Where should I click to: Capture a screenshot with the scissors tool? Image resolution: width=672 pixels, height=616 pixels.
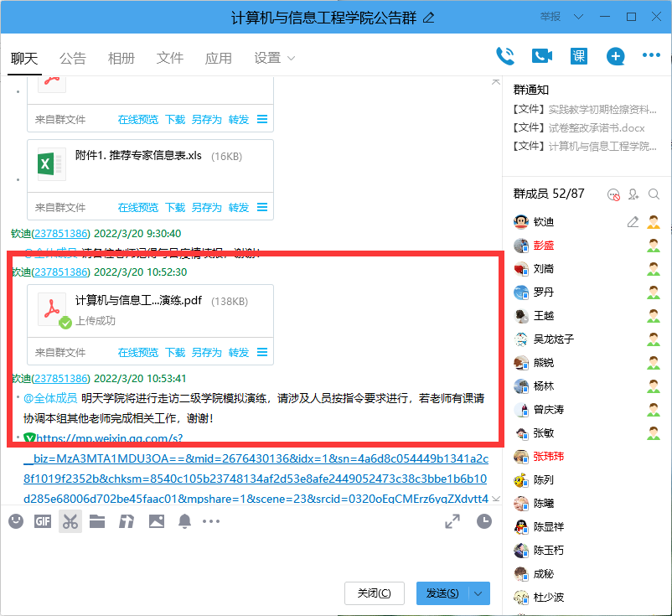(70, 521)
